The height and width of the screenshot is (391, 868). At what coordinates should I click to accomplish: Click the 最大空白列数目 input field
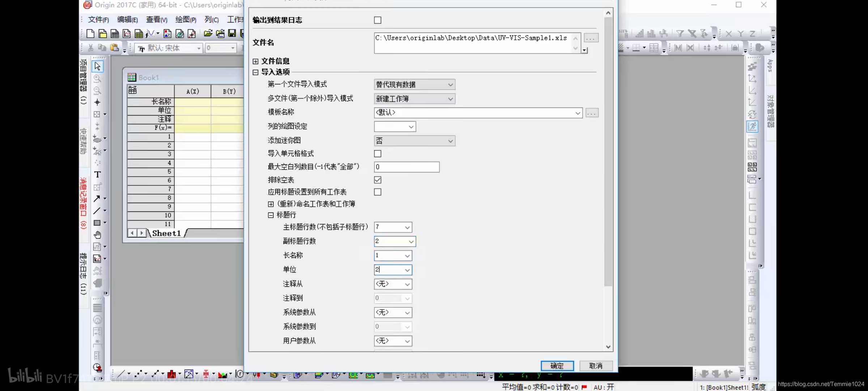(407, 167)
